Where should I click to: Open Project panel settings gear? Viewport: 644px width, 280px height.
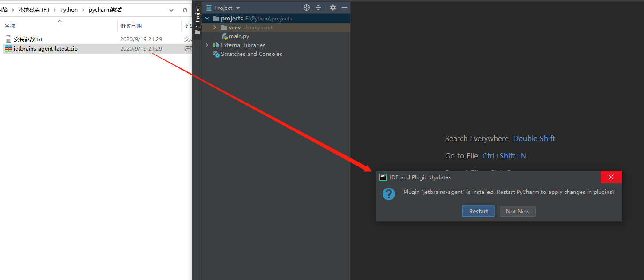(x=333, y=8)
